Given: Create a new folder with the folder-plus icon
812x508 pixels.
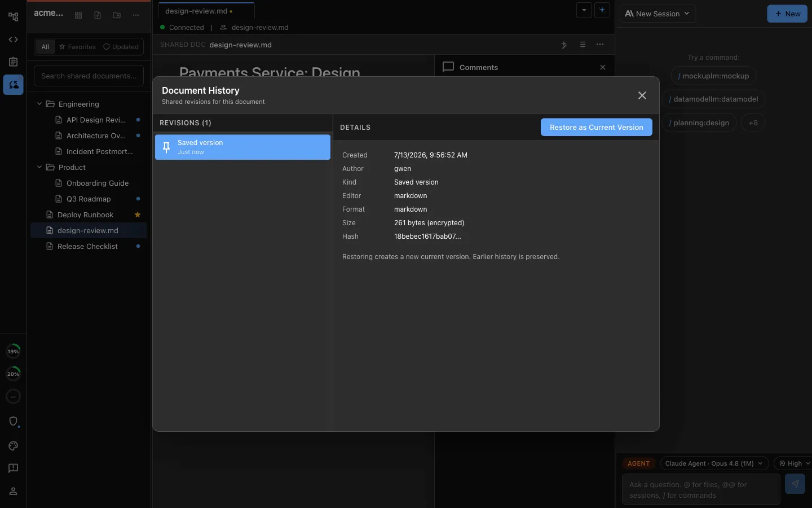Looking at the screenshot, I should (x=117, y=15).
